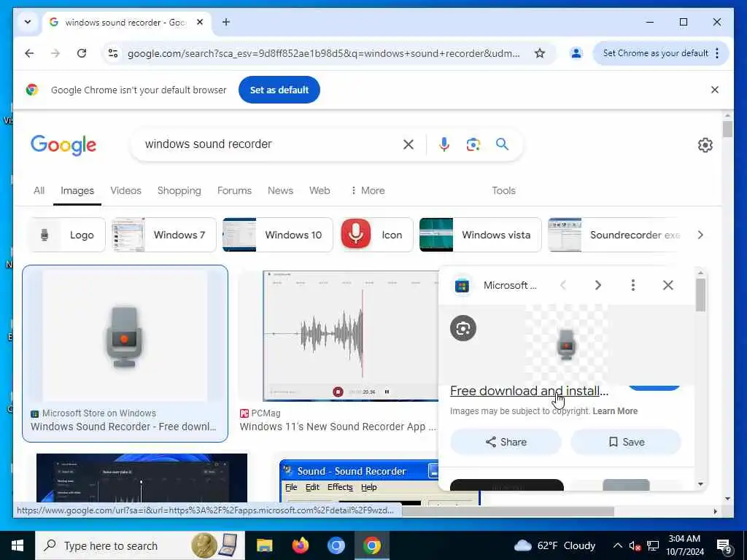This screenshot has height=560, width=747.
Task: Show next image in preview panel
Action: [x=598, y=285]
